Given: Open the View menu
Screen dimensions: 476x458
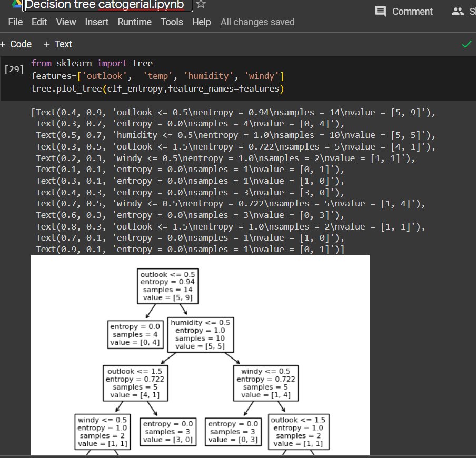Looking at the screenshot, I should point(66,22).
